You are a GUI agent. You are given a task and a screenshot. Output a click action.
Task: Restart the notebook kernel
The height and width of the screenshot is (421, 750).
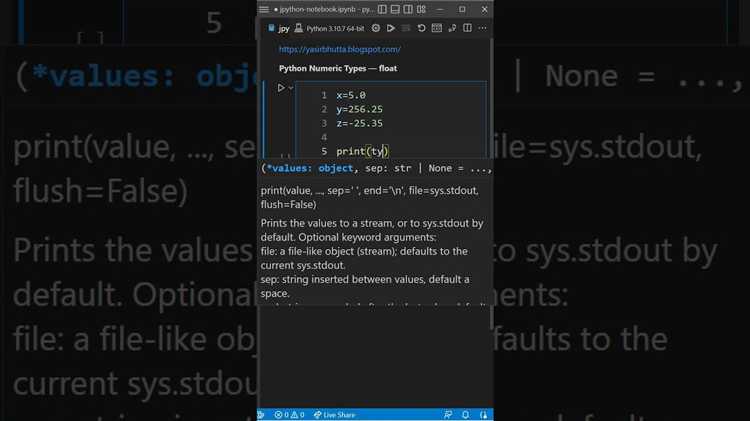(x=422, y=29)
